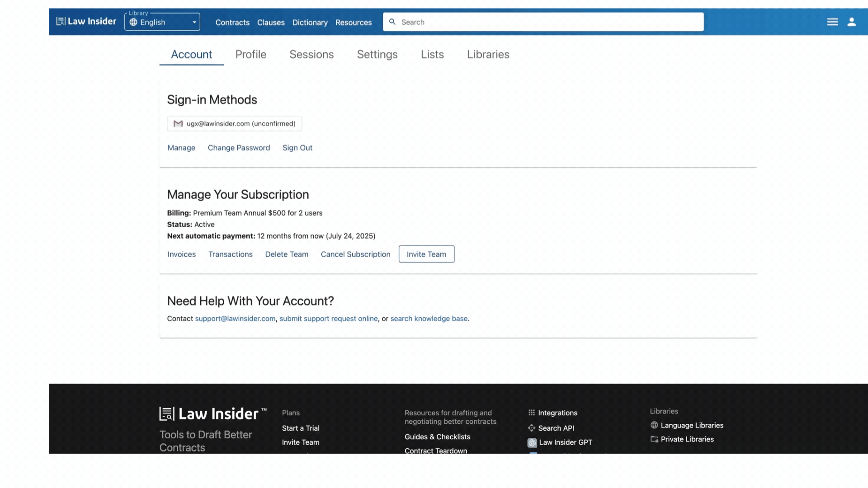Click the Tools to Draft Better Contracts tagline
The height and width of the screenshot is (488, 868).
[x=206, y=441]
